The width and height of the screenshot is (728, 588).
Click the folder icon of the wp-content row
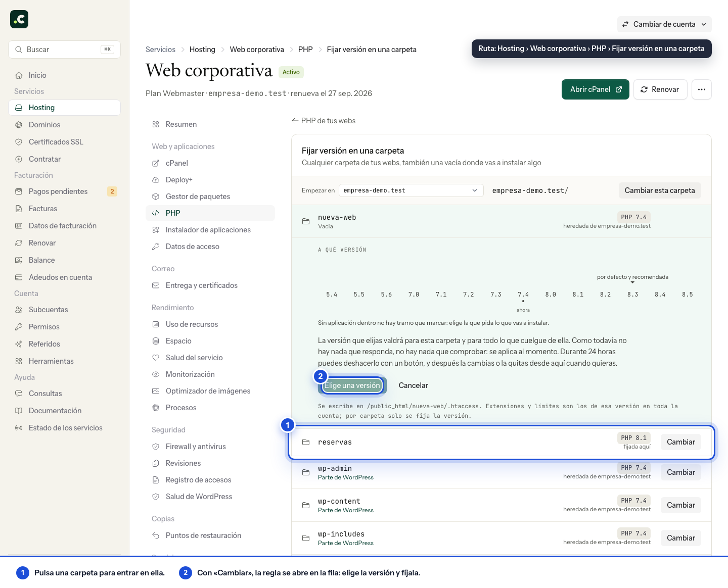tap(306, 505)
